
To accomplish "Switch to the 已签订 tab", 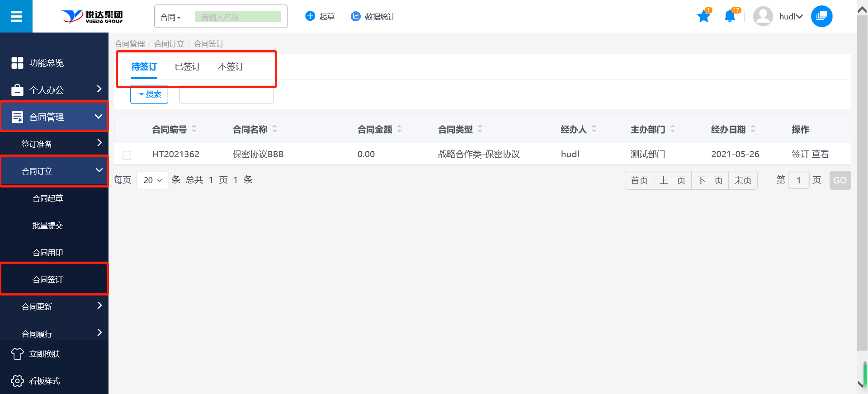I will (x=187, y=67).
